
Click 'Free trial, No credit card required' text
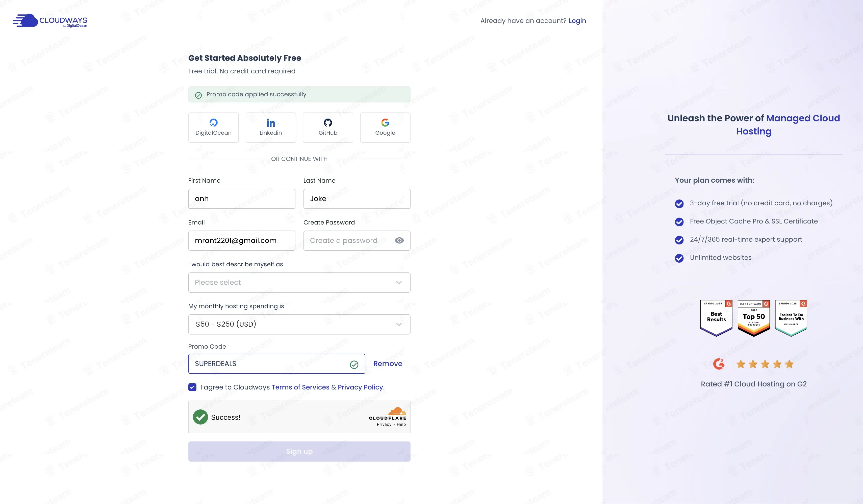(242, 71)
